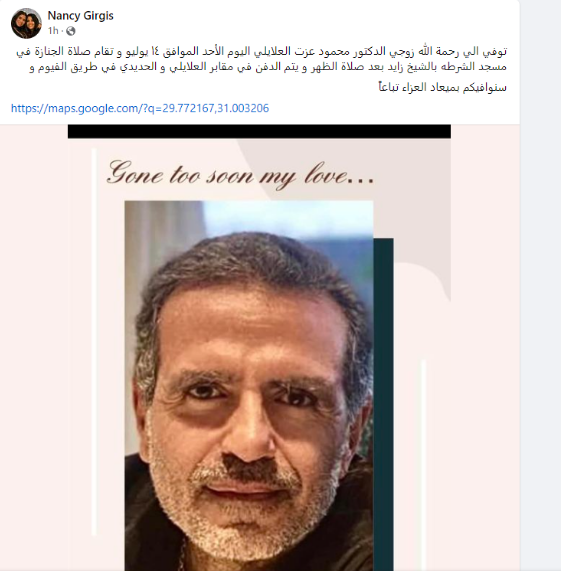Screen dimensions: 563x573
Task: Click the pink margin left of memorial card
Action: pos(34,347)
